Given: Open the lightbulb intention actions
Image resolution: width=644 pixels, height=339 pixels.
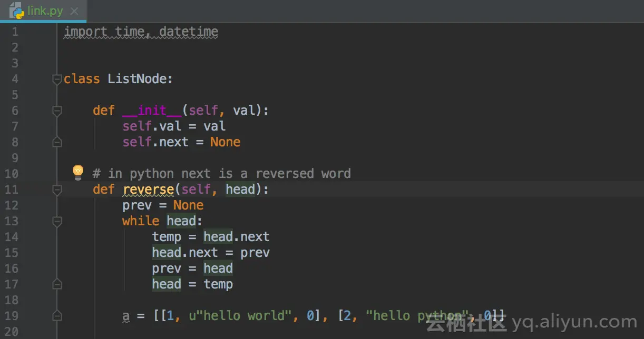Looking at the screenshot, I should [x=78, y=172].
